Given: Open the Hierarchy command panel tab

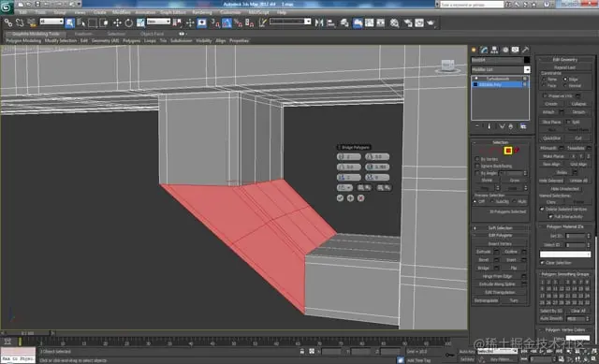Looking at the screenshot, I should (x=495, y=50).
